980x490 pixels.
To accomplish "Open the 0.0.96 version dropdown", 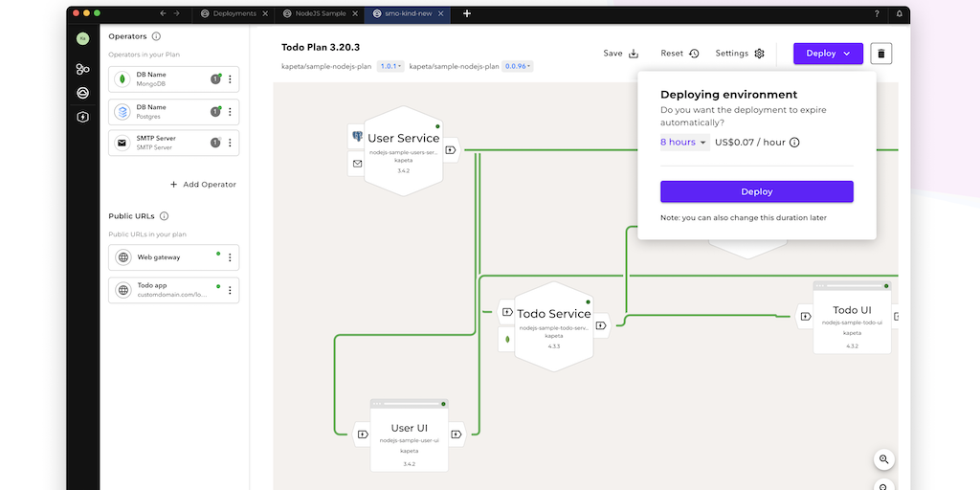I will tap(518, 67).
